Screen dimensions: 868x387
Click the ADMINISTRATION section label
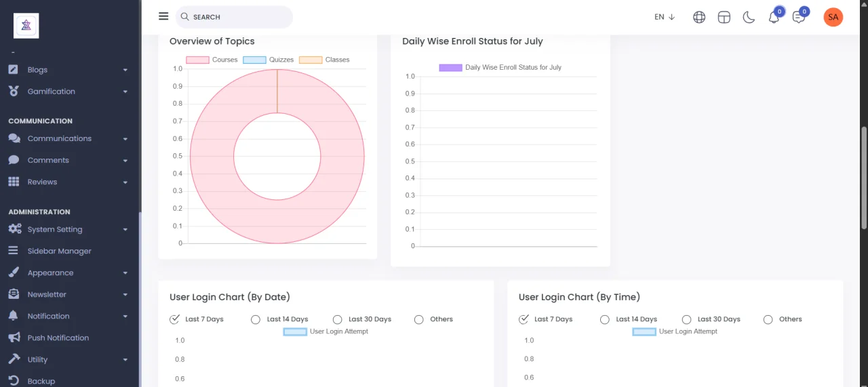(39, 212)
